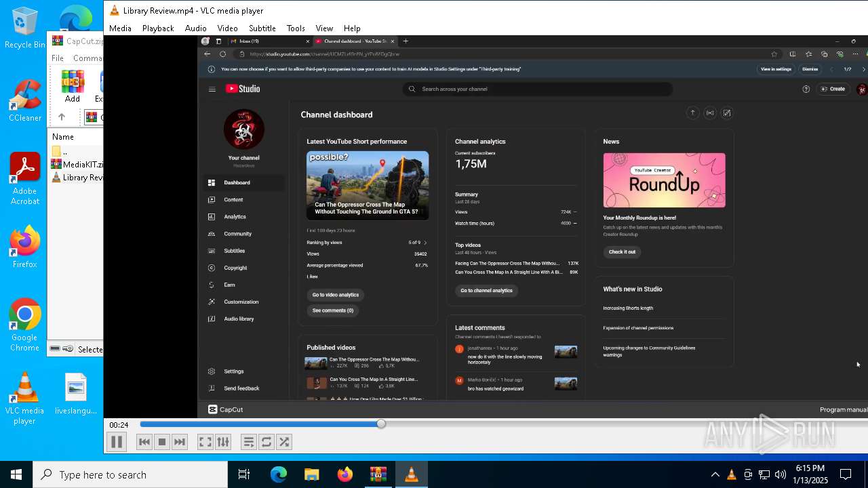Open the Subtitle menu in VLC
Image resolution: width=868 pixels, height=488 pixels.
(x=262, y=28)
